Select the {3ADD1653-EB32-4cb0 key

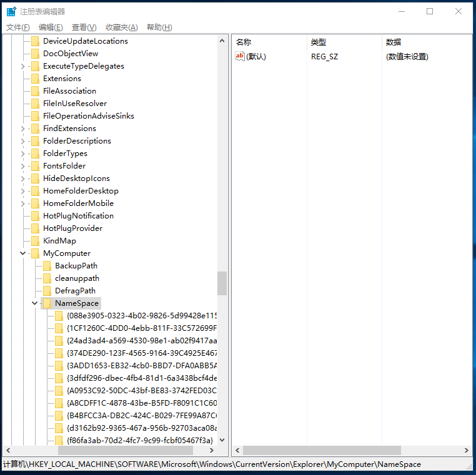pyautogui.click(x=142, y=366)
